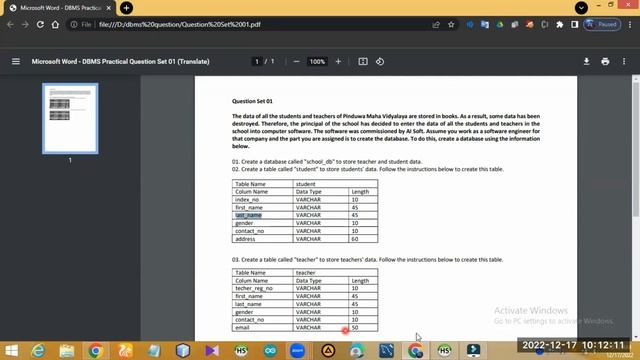The height and width of the screenshot is (360, 640).
Task: Print the PDF document
Action: click(605, 62)
